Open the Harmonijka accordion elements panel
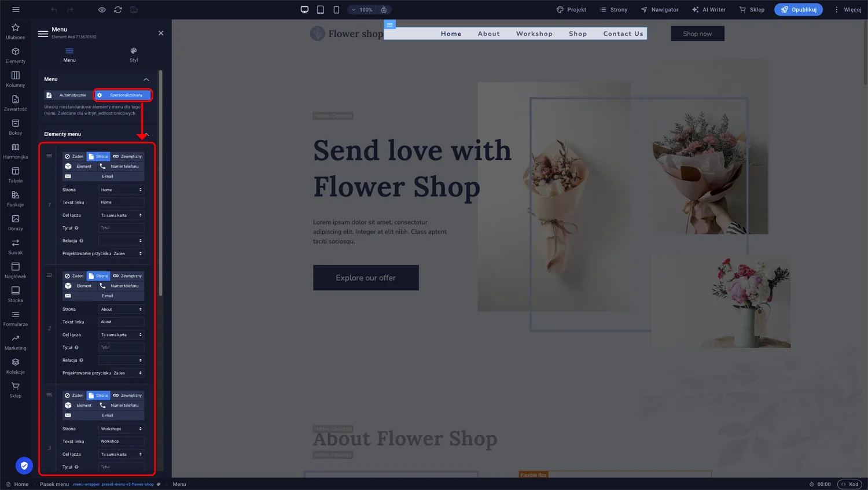Image resolution: width=868 pixels, height=490 pixels. pos(15,151)
